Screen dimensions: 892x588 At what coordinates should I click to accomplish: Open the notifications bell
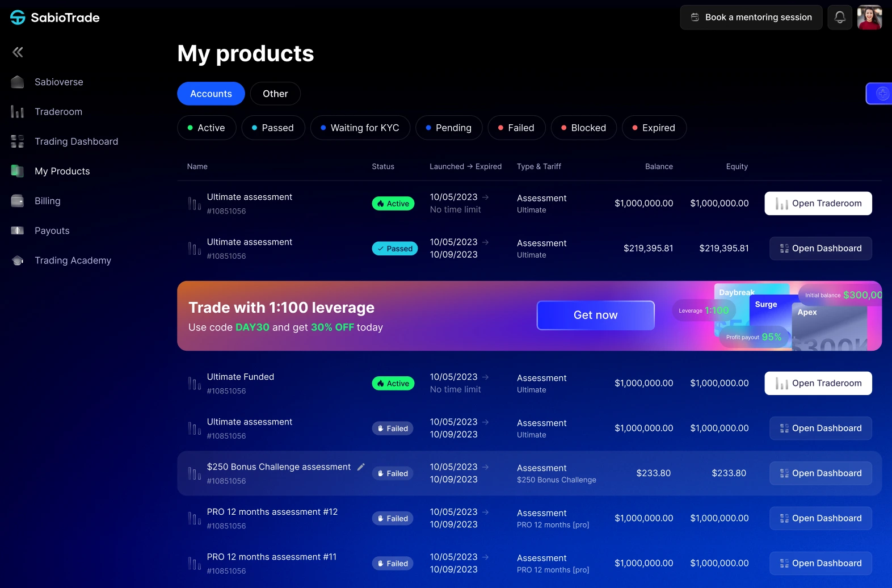[840, 18]
